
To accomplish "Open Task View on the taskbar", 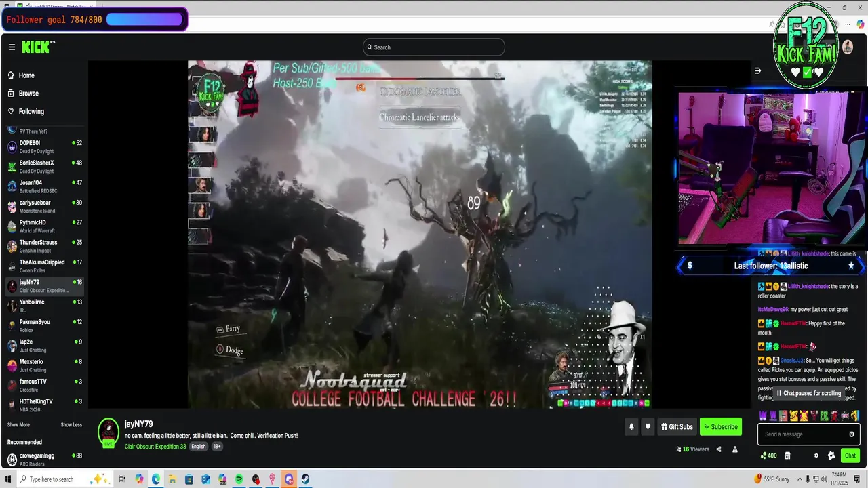I will (123, 479).
